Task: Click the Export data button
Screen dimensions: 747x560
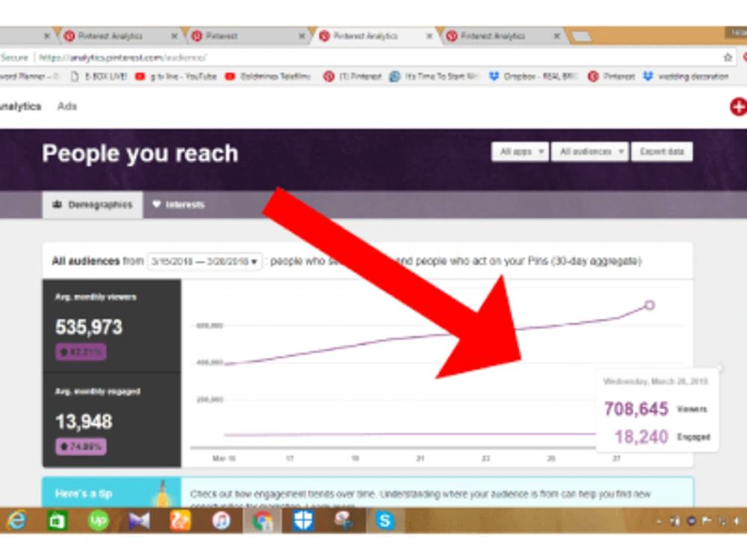Action: pos(662,152)
